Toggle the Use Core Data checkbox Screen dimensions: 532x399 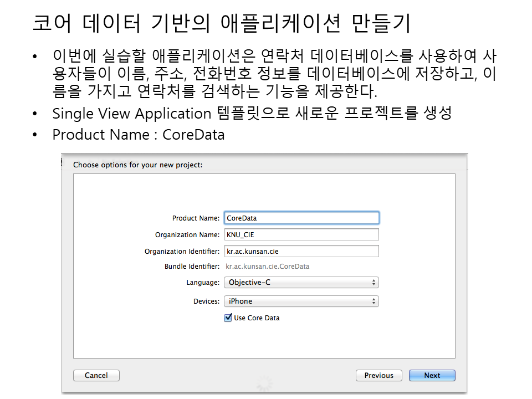coord(228,318)
